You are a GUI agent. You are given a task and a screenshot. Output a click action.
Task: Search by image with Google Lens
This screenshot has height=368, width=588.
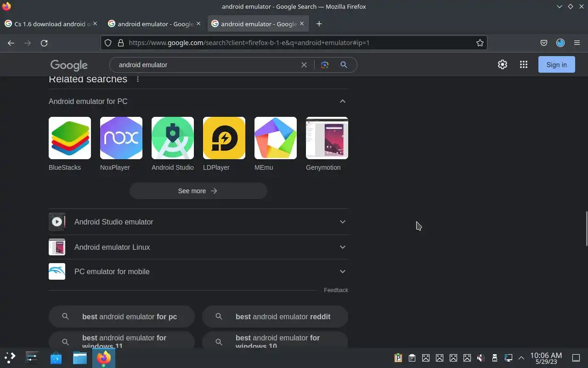pos(325,65)
